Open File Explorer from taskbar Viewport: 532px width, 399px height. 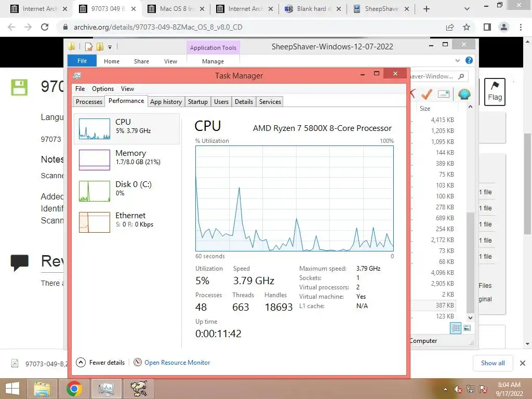coord(42,389)
